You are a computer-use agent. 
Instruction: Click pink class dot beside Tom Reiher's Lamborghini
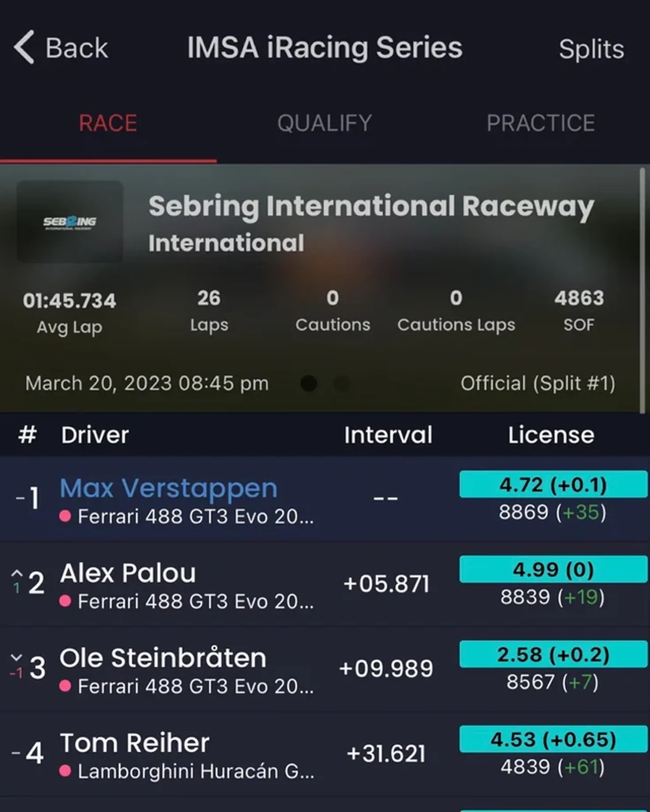coord(65,771)
